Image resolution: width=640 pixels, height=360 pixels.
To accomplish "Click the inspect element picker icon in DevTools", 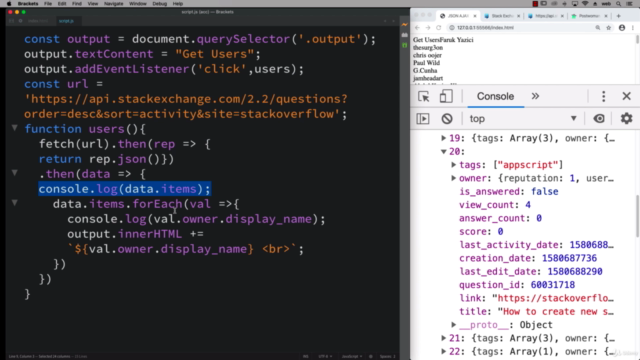I will (x=423, y=96).
